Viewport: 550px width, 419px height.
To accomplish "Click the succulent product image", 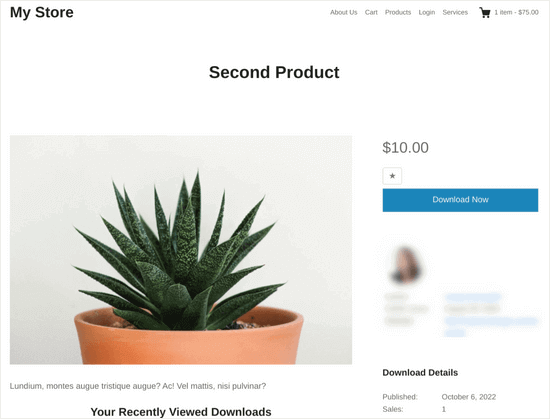I will [181, 250].
